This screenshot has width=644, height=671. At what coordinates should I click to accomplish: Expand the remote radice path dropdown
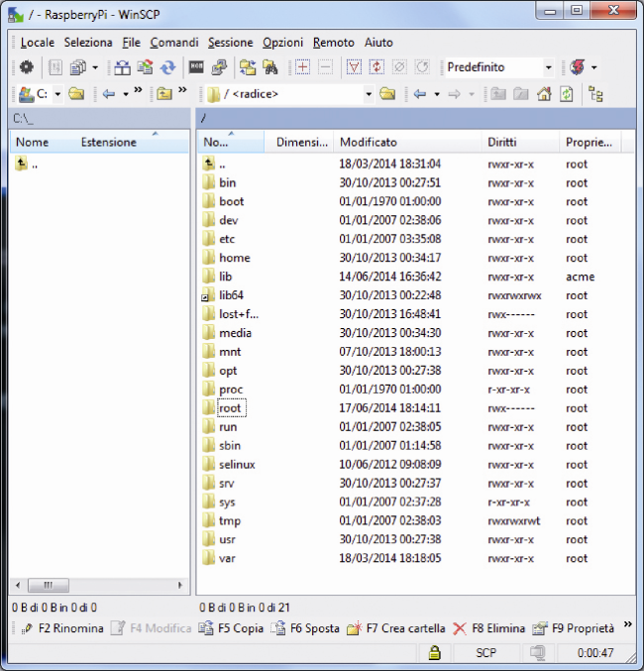point(369,94)
